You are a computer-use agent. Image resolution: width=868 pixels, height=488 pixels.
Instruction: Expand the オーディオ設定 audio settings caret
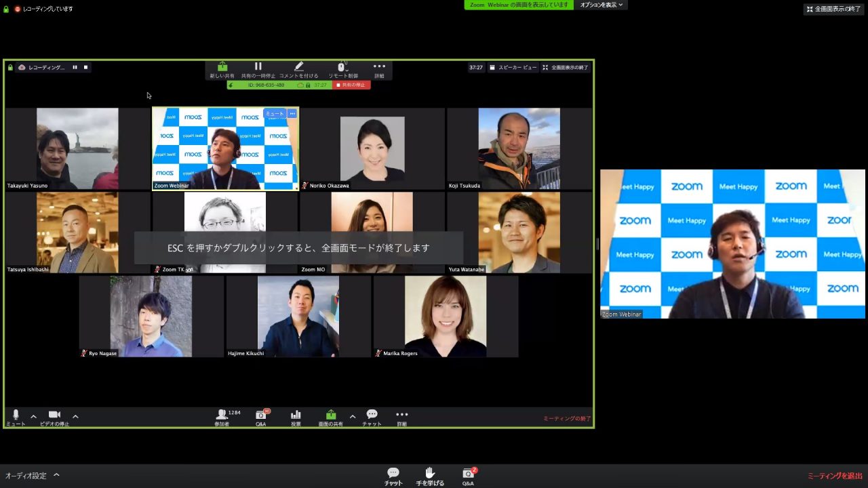[x=56, y=475]
